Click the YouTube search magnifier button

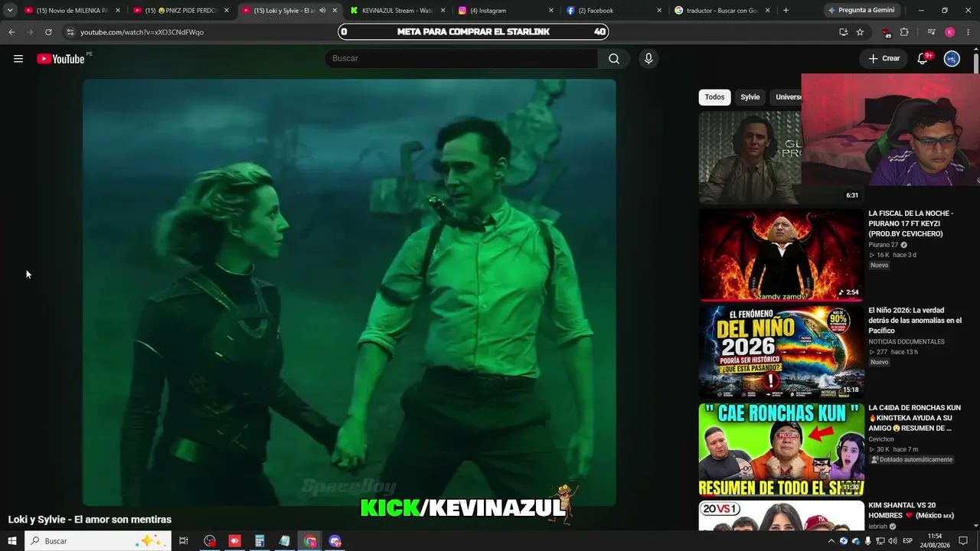click(x=614, y=59)
